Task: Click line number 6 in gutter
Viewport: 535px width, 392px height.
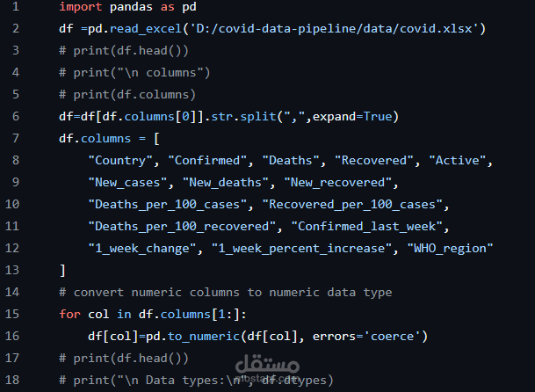Action: tap(15, 116)
